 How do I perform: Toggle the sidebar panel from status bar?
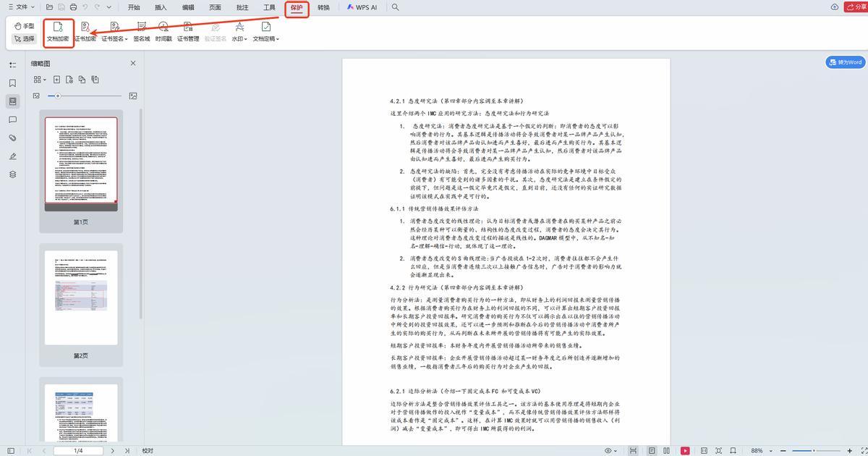tap(9, 450)
